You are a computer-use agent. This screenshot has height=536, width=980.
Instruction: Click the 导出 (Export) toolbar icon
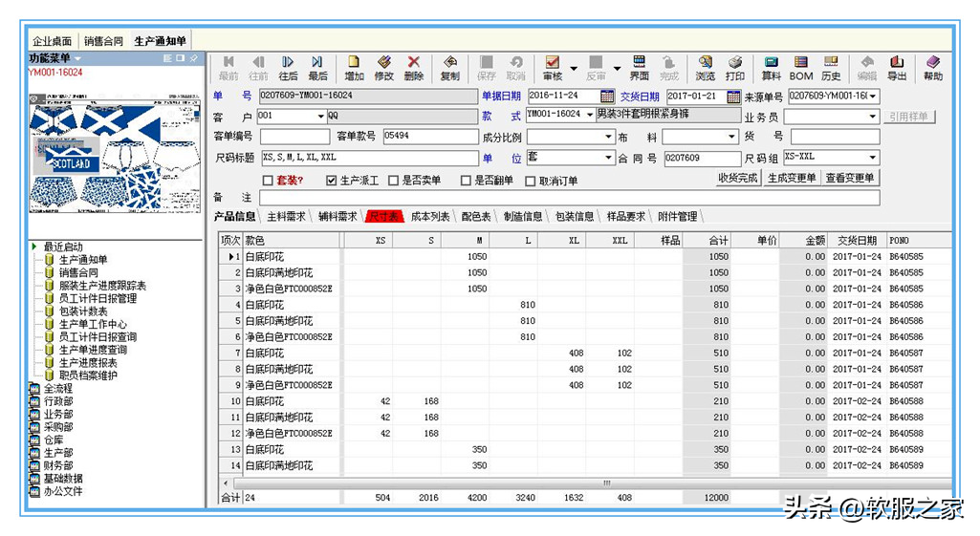click(897, 68)
